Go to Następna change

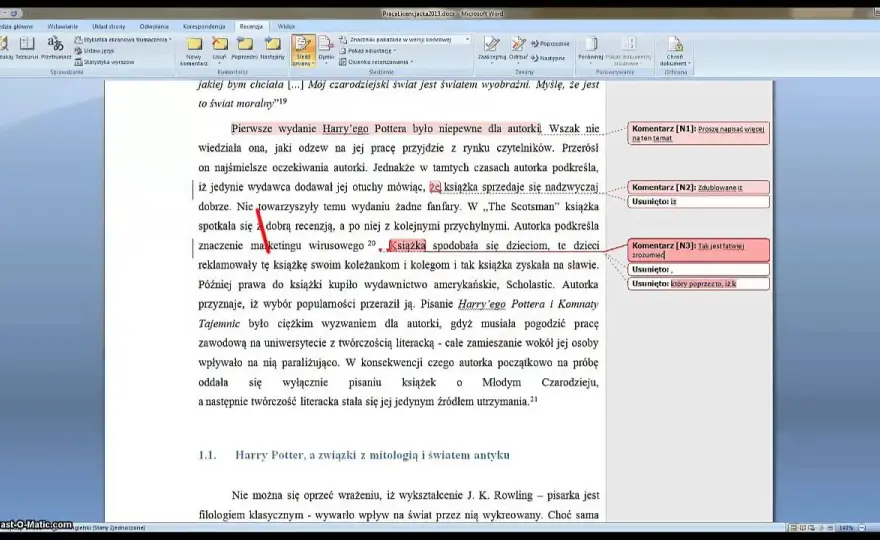click(548, 58)
